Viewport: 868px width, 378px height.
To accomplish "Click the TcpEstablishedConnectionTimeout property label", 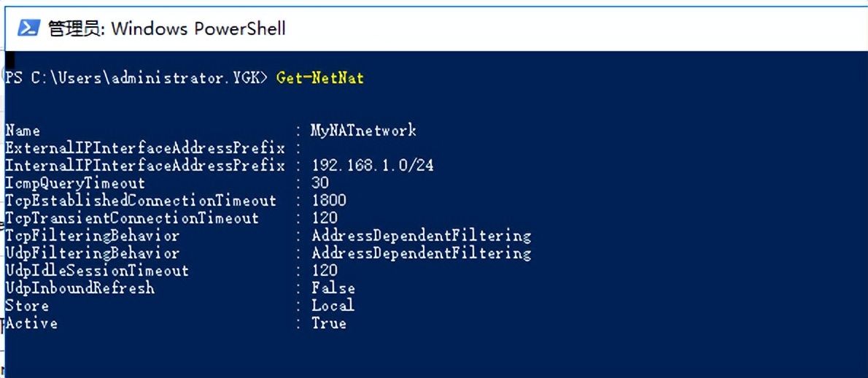I will (x=141, y=201).
